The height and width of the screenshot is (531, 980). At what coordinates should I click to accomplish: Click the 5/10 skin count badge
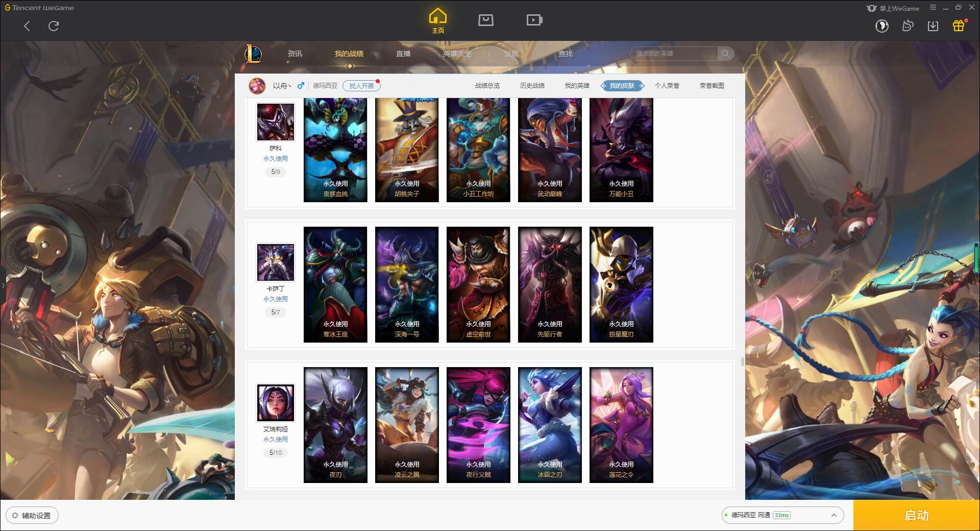point(276,453)
